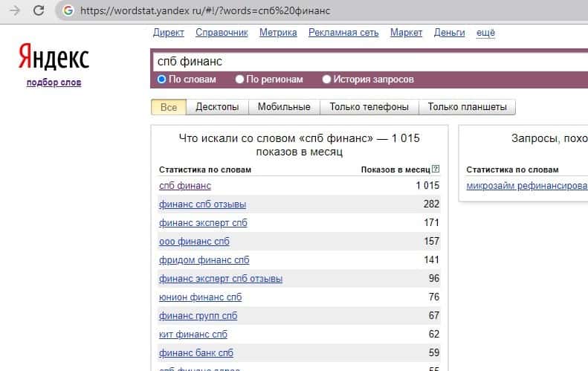The height and width of the screenshot is (371, 588).
Task: Open the юнион финанс спб query
Action: 200,297
